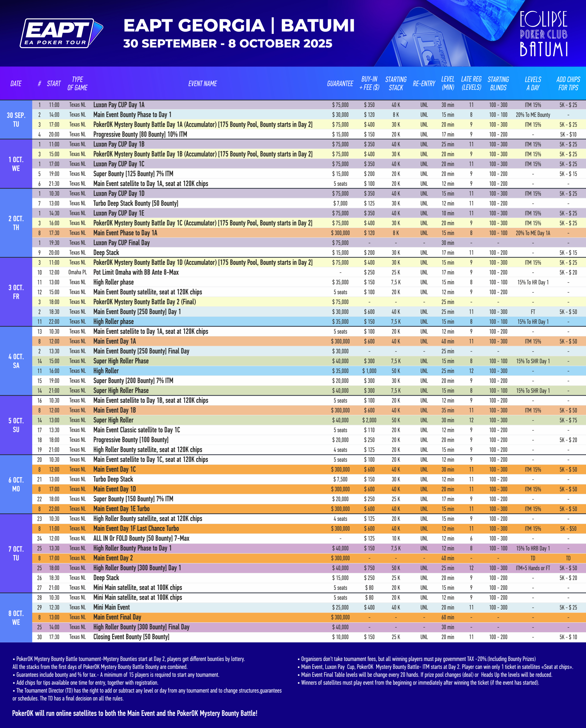This screenshot has width=586, height=728.
Task: Click the EAPT EA Poker Tour logo
Action: (x=61, y=33)
